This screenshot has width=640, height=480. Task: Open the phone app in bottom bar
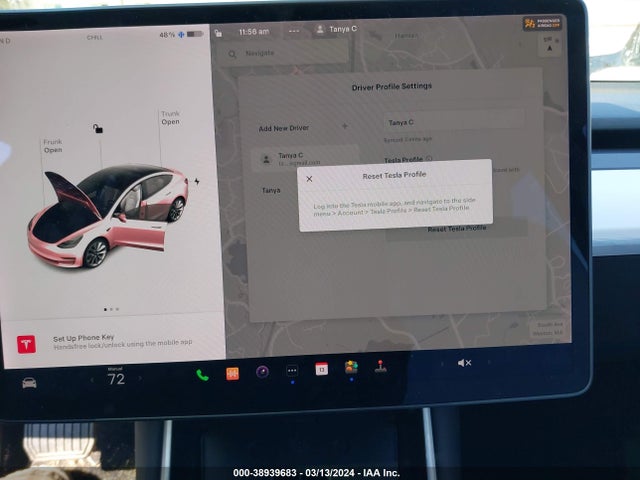tap(202, 375)
